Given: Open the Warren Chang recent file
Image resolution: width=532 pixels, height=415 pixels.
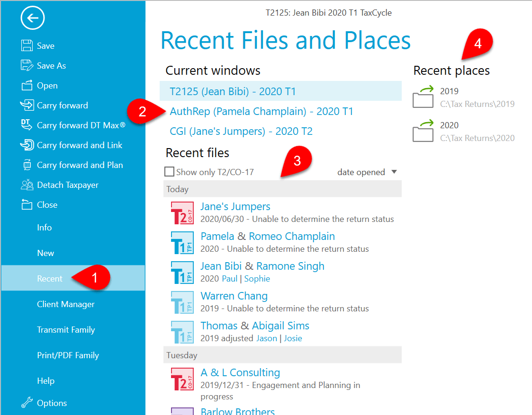Looking at the screenshot, I should (x=234, y=296).
